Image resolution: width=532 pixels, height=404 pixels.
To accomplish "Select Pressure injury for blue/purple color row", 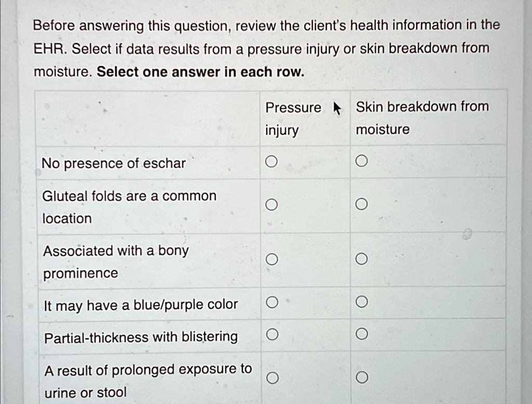I will click(x=272, y=302).
